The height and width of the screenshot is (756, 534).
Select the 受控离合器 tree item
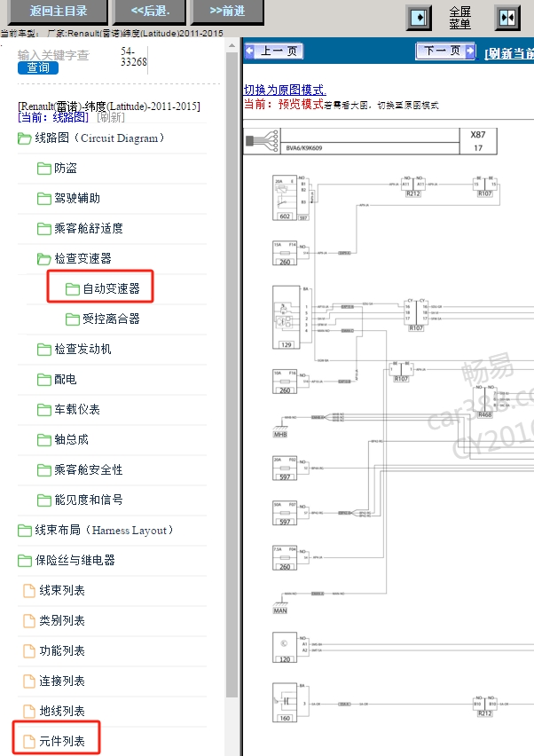(103, 319)
